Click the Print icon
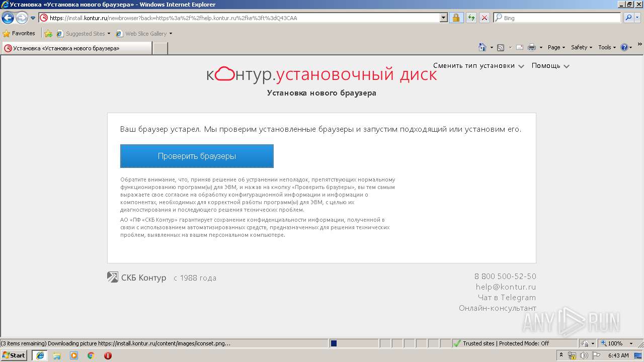Viewport: 644px width, 362px height. pyautogui.click(x=532, y=47)
